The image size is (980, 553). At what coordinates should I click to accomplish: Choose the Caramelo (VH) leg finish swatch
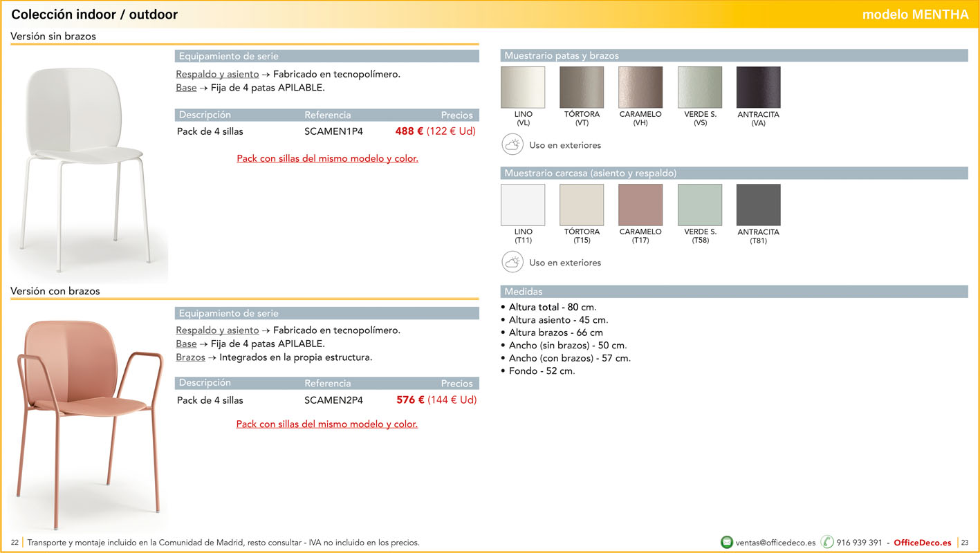click(640, 88)
